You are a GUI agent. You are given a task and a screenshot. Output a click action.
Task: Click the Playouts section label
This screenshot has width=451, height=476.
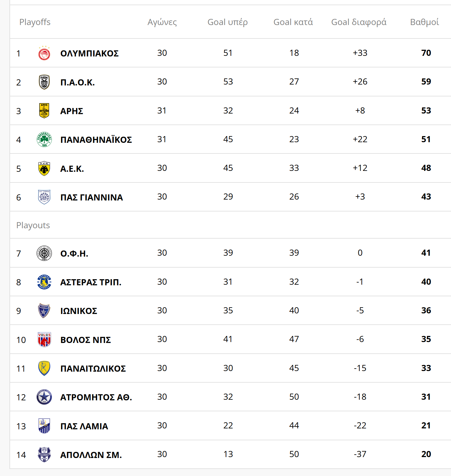pyautogui.click(x=33, y=225)
